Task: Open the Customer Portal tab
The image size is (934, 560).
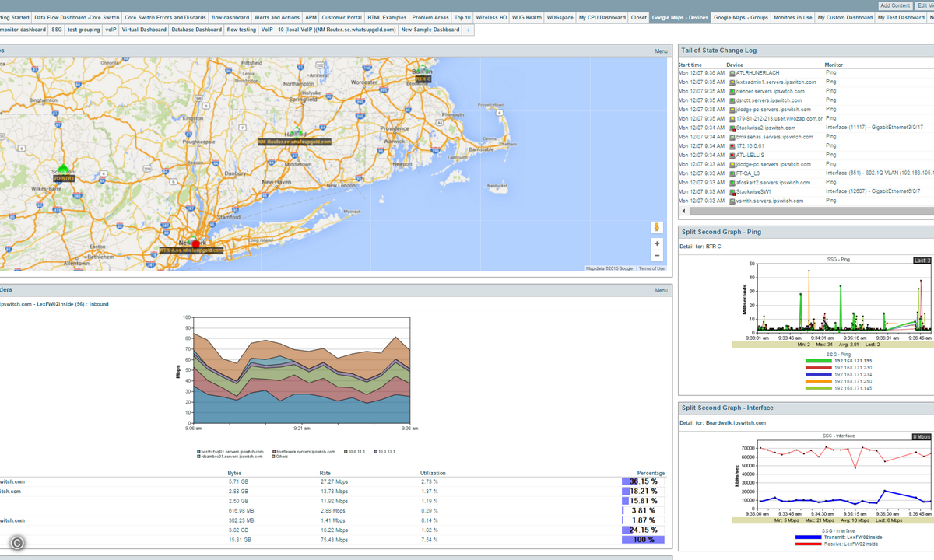Action: pyautogui.click(x=342, y=17)
